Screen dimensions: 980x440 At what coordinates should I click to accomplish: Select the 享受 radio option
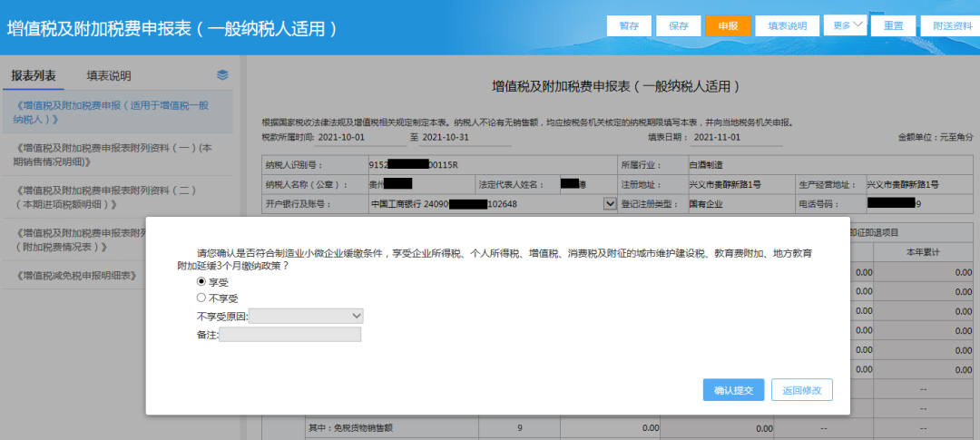(201, 282)
